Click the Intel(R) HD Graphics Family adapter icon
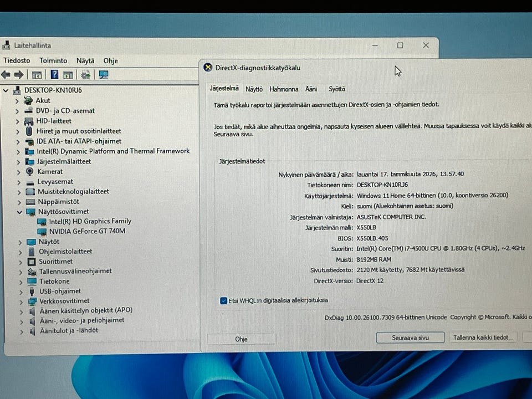Screen dimensions: 532x399 42,222
